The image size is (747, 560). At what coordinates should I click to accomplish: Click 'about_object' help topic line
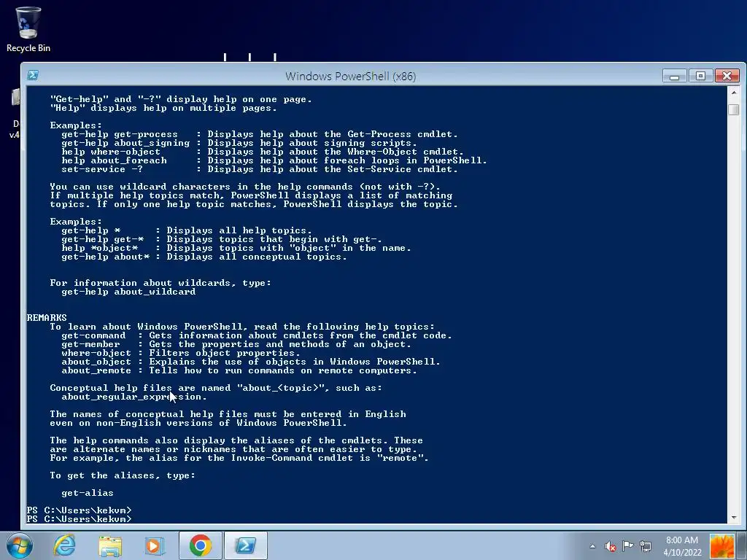[251, 362]
